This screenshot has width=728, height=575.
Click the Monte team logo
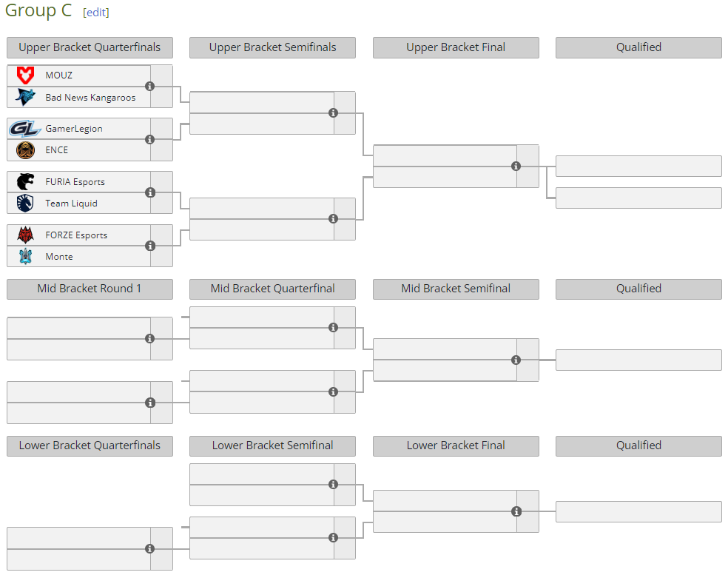[x=25, y=256]
